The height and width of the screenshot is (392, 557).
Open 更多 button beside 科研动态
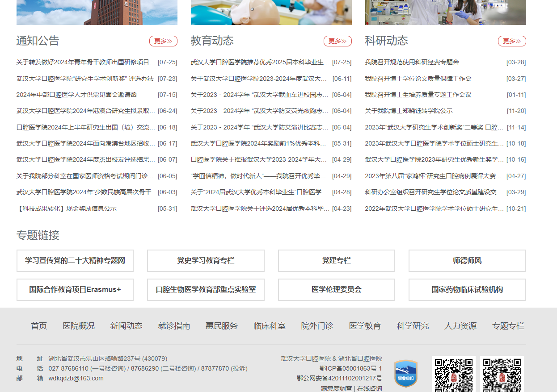(512, 41)
